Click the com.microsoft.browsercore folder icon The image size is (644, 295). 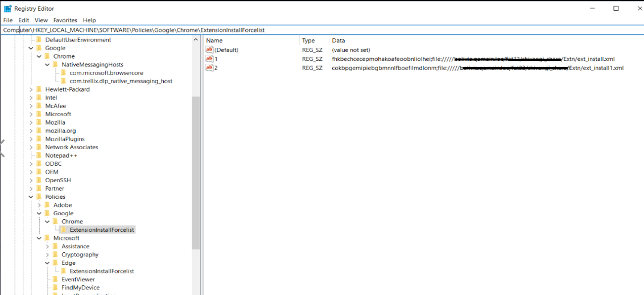click(x=64, y=73)
